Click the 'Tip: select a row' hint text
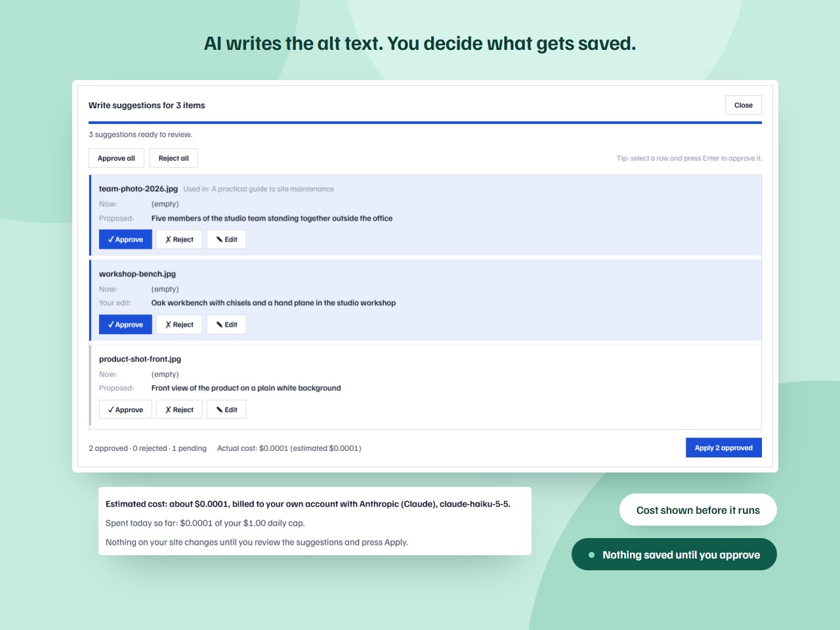Screen dimensions: 840x630 point(689,158)
